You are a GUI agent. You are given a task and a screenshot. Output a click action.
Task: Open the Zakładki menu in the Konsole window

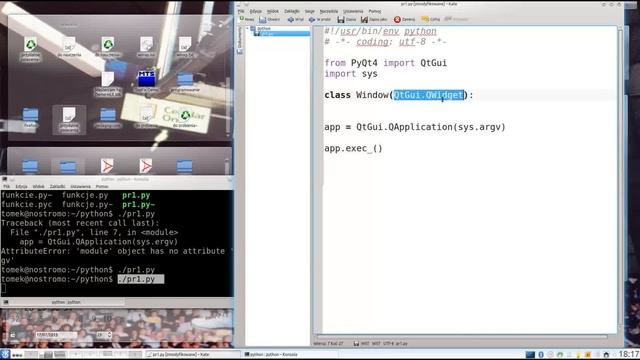tap(58, 187)
